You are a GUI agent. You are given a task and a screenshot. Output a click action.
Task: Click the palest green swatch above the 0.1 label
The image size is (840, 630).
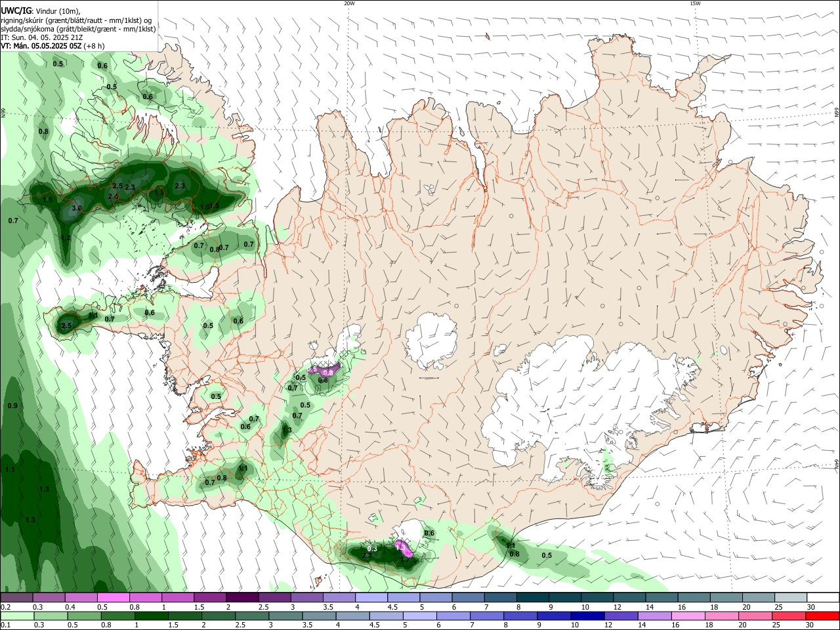pos(17,616)
